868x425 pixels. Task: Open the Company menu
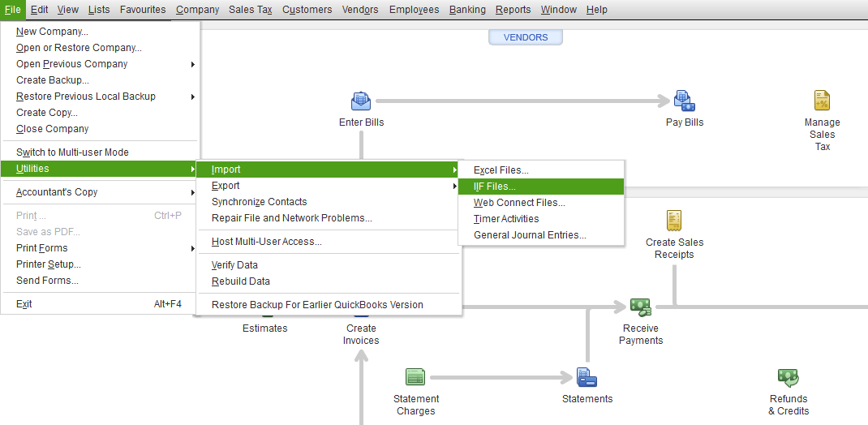click(x=198, y=10)
